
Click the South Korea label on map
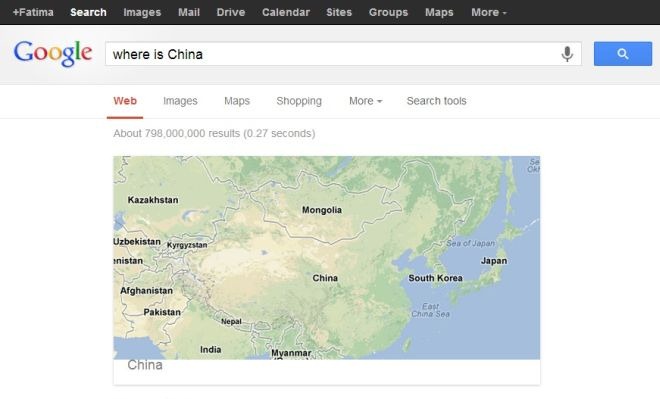(435, 278)
